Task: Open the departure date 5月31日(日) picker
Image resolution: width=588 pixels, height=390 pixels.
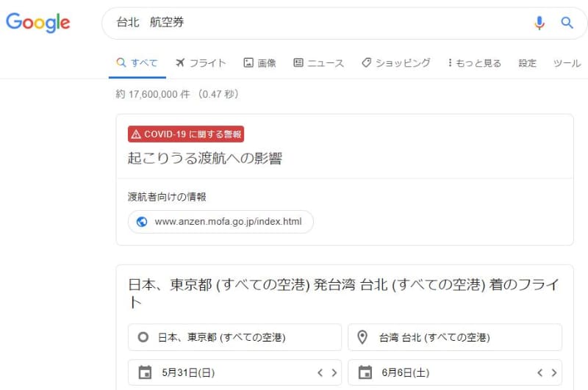Action: (234, 372)
